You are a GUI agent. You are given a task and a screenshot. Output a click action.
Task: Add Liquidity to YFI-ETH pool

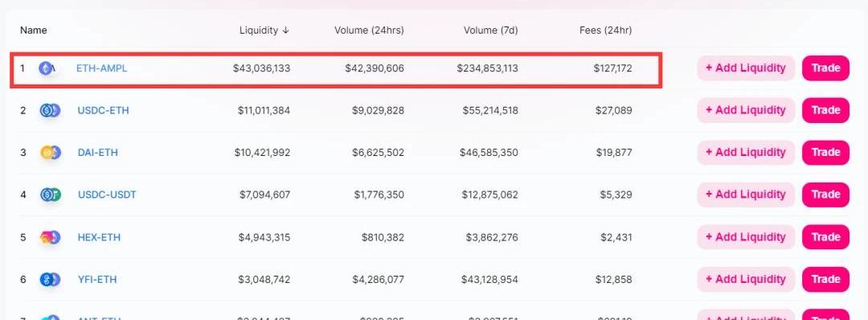[746, 279]
